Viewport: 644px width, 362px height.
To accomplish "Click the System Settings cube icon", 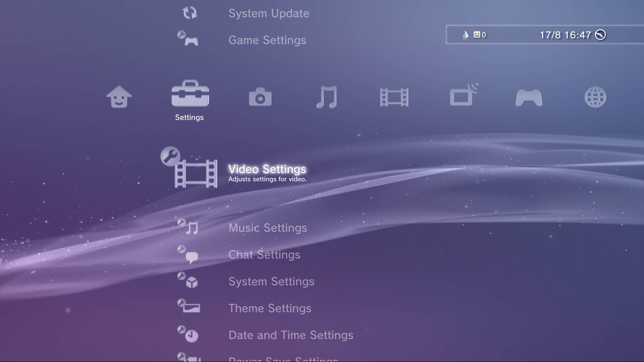I will [188, 280].
